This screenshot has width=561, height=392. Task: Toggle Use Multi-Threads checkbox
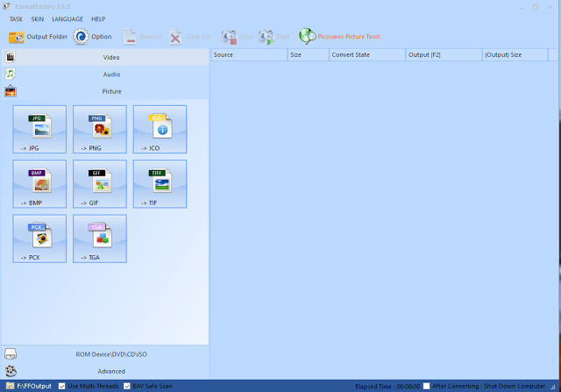coord(62,386)
